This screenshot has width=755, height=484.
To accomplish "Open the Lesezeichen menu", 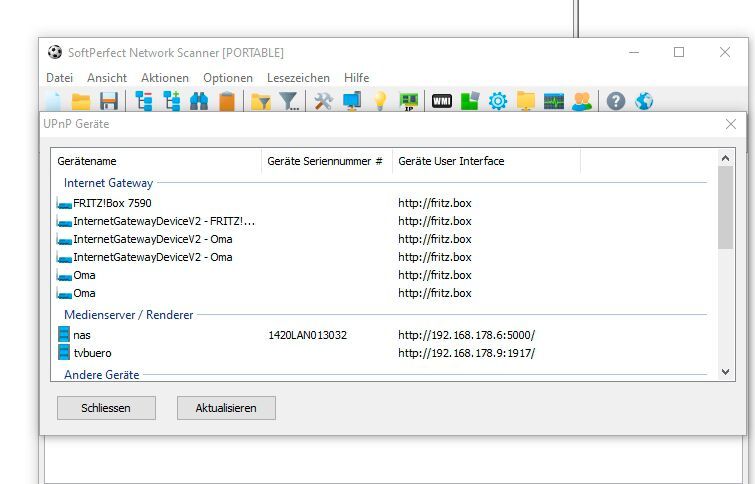I will tap(299, 78).
